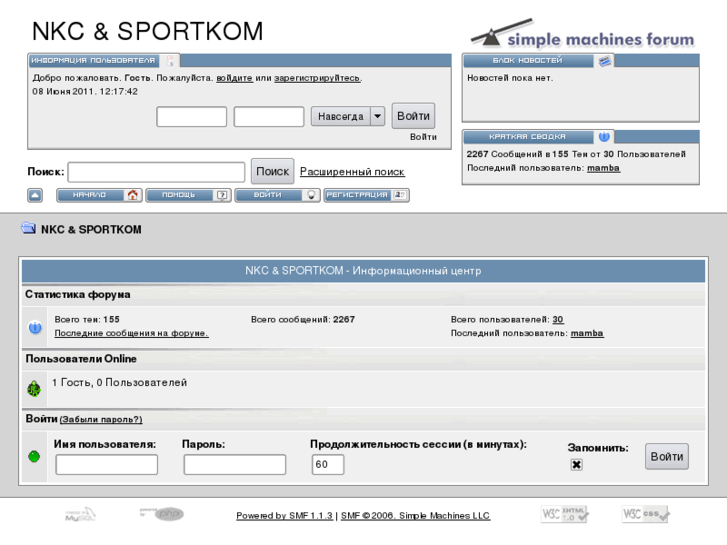Viewport: 727px width, 545px height.
Task: Focus the top username input field
Action: 191,116
